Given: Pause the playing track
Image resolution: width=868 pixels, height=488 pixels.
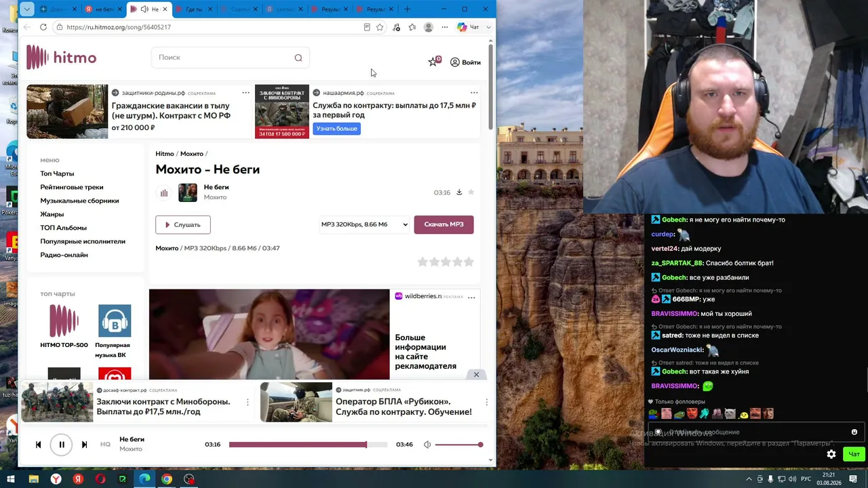Looking at the screenshot, I should point(61,445).
